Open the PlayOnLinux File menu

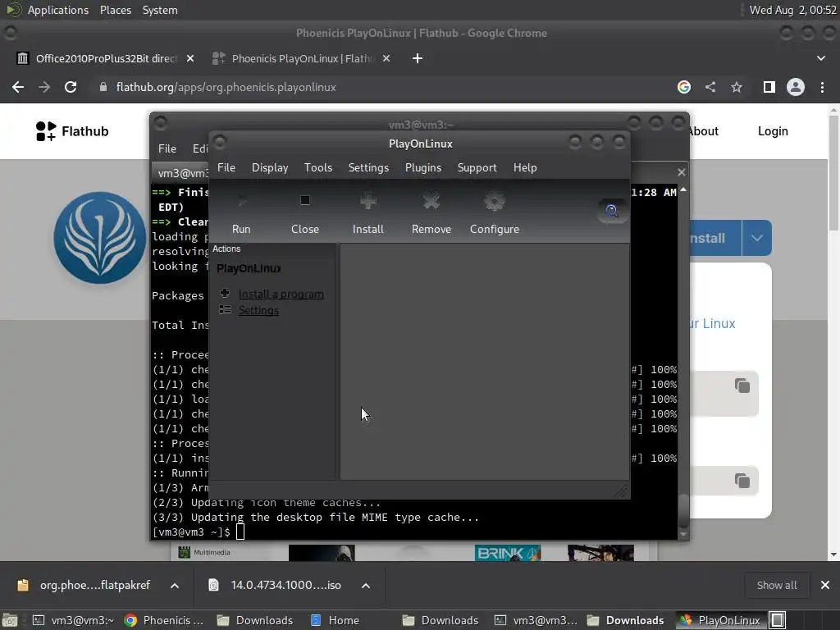click(226, 167)
